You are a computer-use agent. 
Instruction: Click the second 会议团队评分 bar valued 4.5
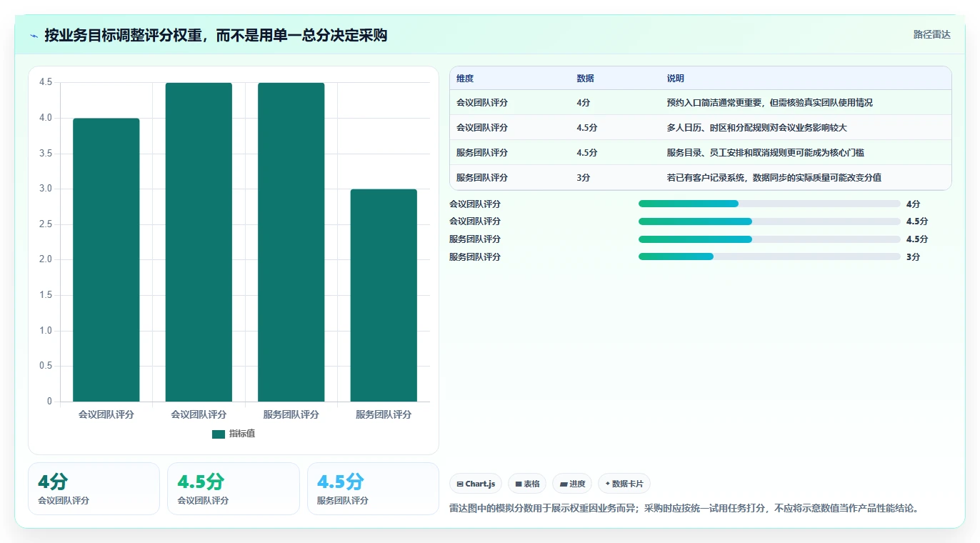pos(199,242)
